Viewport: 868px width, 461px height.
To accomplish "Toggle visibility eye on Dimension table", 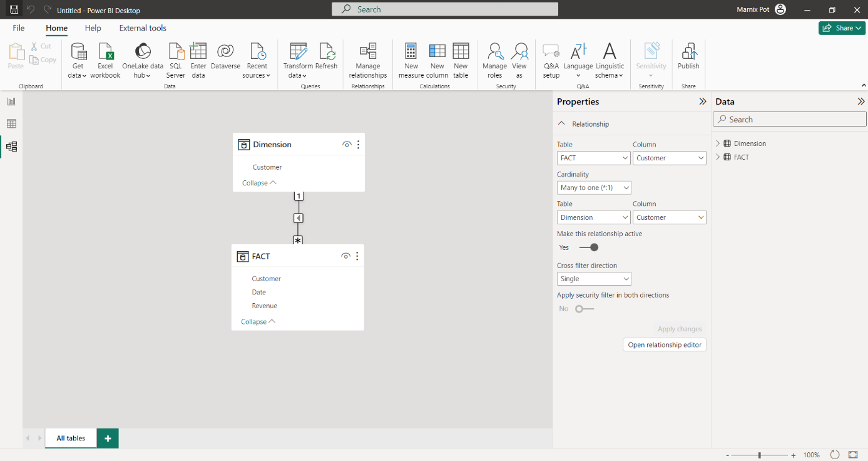I will pyautogui.click(x=346, y=145).
